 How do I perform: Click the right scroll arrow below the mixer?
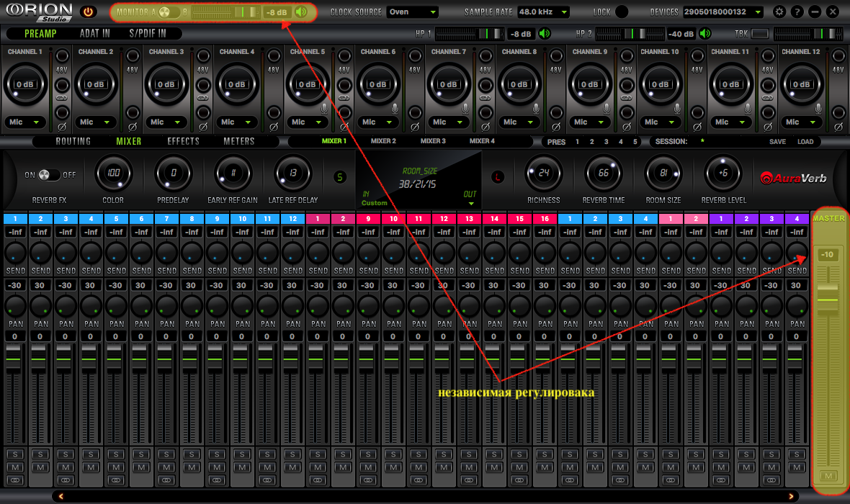tap(791, 496)
